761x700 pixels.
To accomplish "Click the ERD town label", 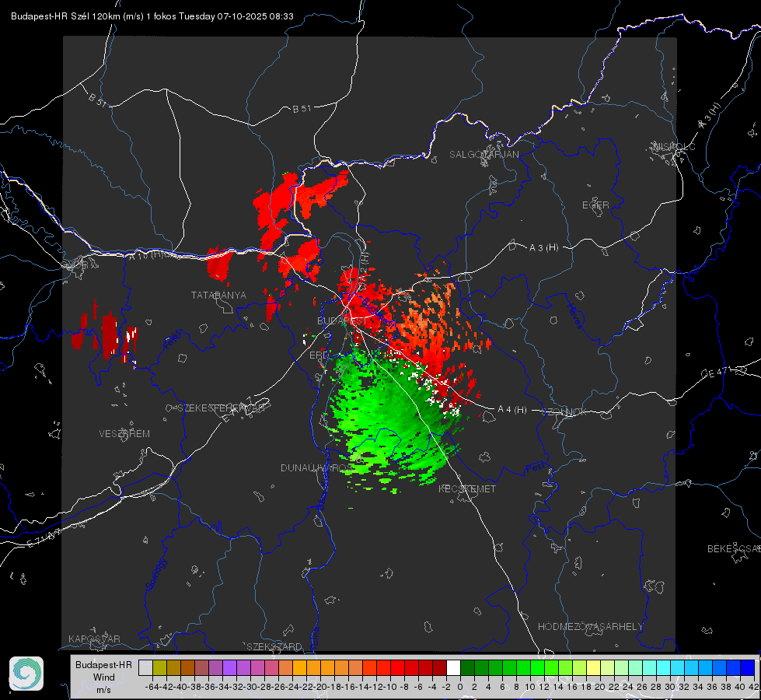I will (x=319, y=355).
